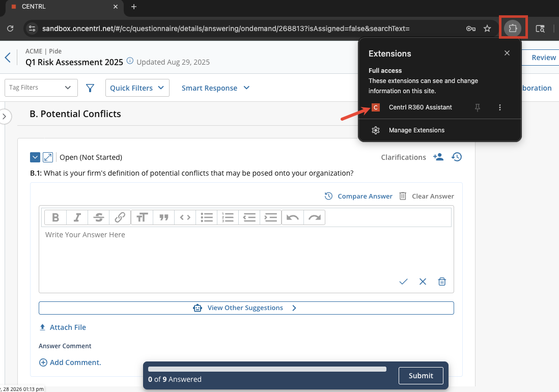Go back using the left arrow
This screenshot has height=392, width=559.
[8, 58]
